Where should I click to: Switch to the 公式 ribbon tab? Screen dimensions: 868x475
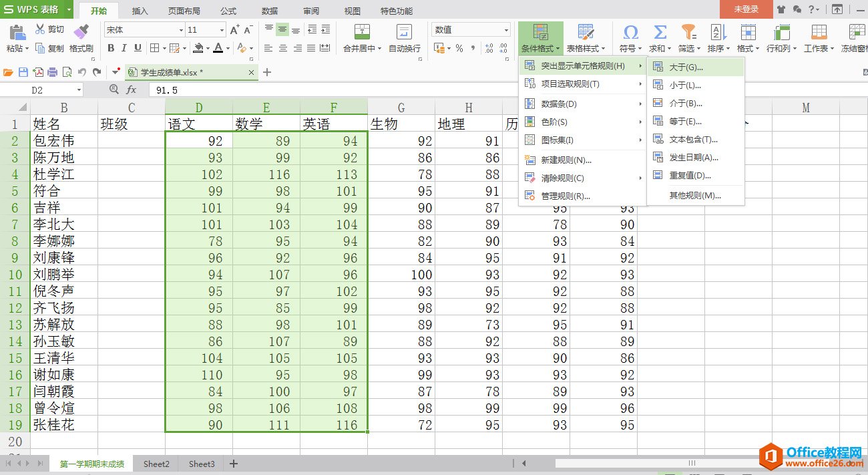(228, 11)
